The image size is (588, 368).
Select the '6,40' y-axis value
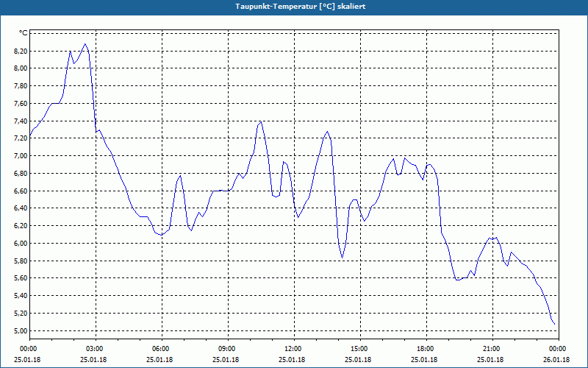coord(21,208)
